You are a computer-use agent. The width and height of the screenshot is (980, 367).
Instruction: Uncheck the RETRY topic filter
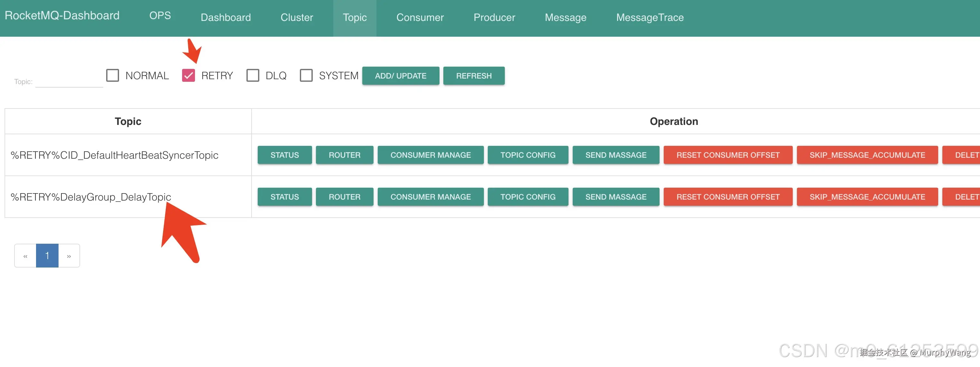coord(188,75)
